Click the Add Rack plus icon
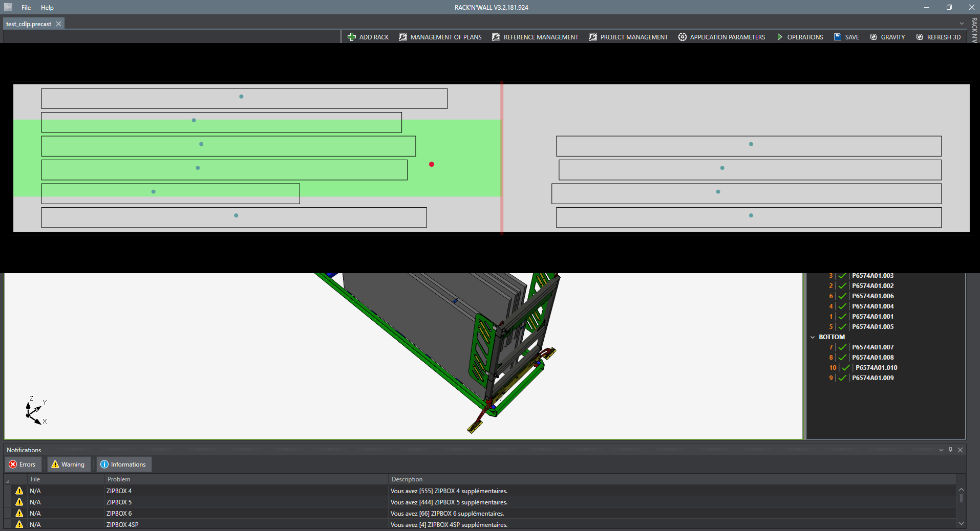Image resolution: width=980 pixels, height=531 pixels. tap(352, 37)
